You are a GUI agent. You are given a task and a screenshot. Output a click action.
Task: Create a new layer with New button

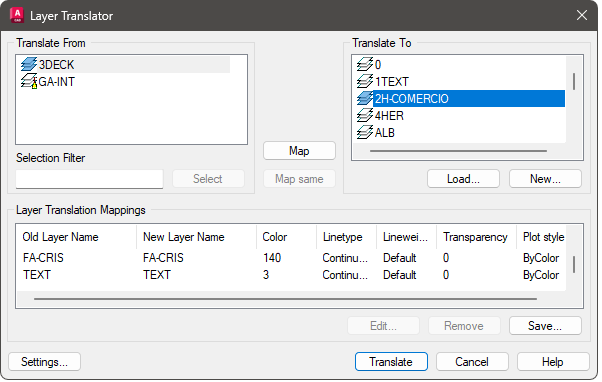tap(545, 179)
